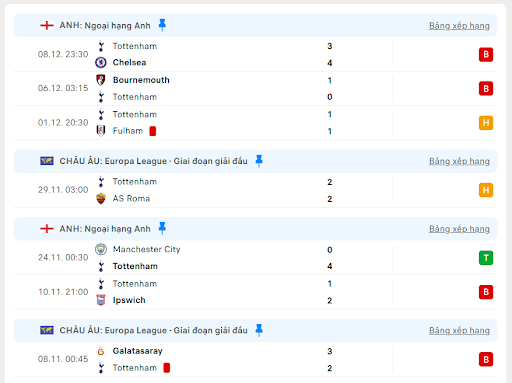Click the Manchester City club crest icon
The image size is (512, 383).
point(101,249)
